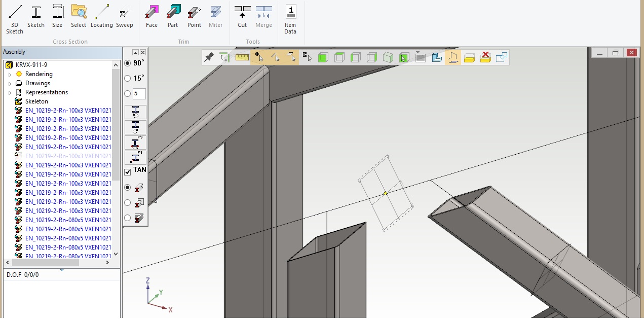Click the pin icon in the view toolbar

coord(209,57)
